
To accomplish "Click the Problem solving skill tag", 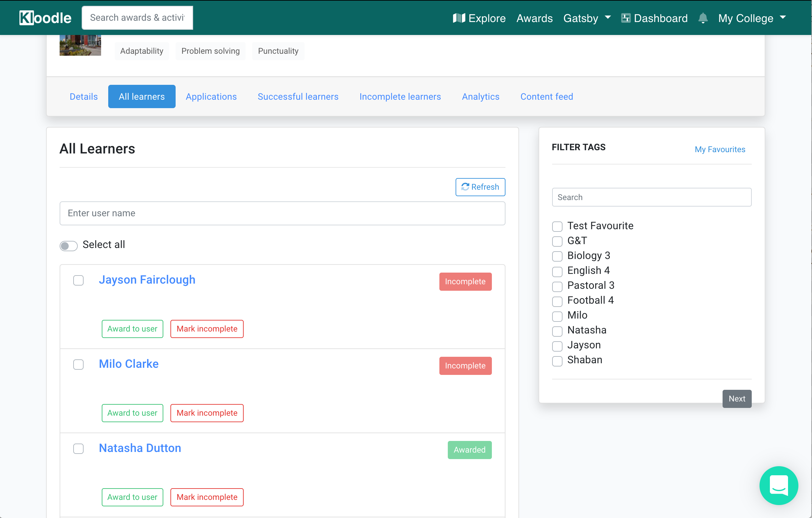I will [x=210, y=51].
